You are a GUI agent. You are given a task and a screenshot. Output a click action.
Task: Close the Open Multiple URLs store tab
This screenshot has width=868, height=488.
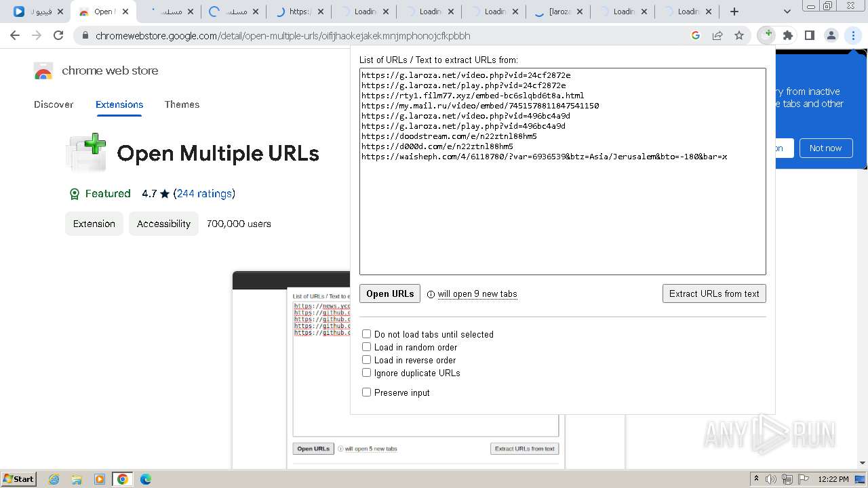pyautogui.click(x=125, y=12)
